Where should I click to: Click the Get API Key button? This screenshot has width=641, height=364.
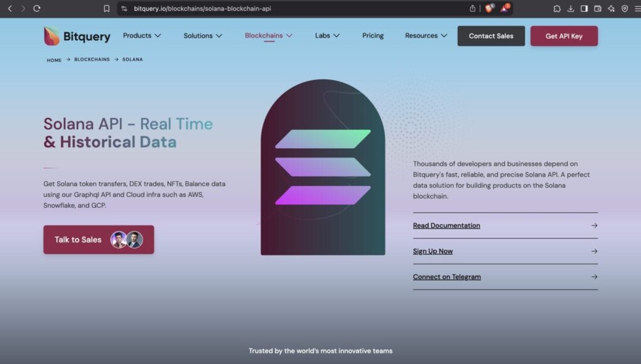(564, 36)
